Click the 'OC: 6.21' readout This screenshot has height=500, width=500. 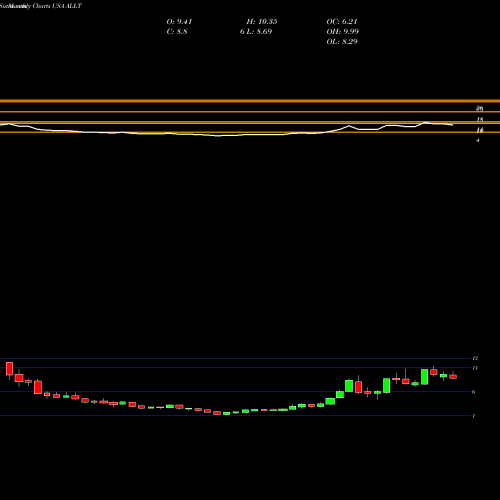click(342, 22)
